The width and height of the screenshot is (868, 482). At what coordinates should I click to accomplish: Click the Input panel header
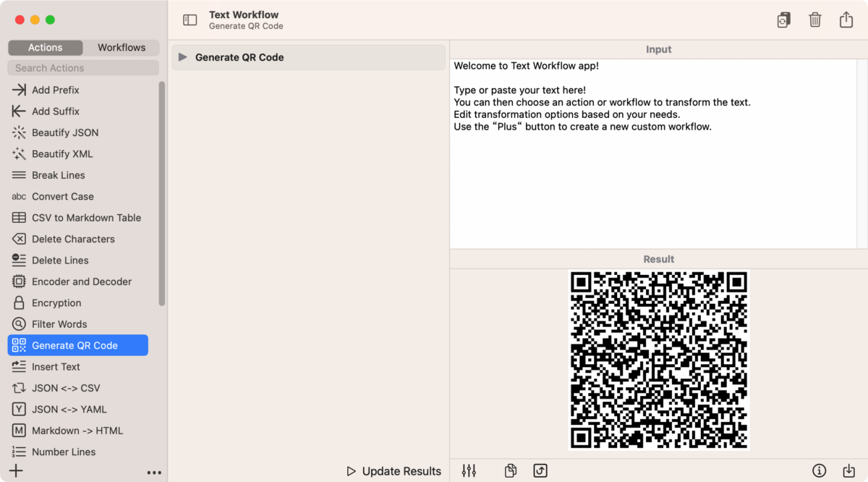[659, 49]
